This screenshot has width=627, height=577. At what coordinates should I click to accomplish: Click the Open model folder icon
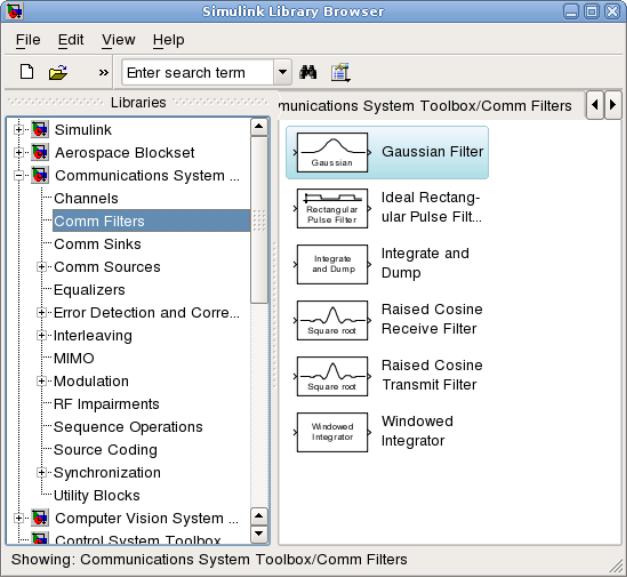tap(58, 72)
